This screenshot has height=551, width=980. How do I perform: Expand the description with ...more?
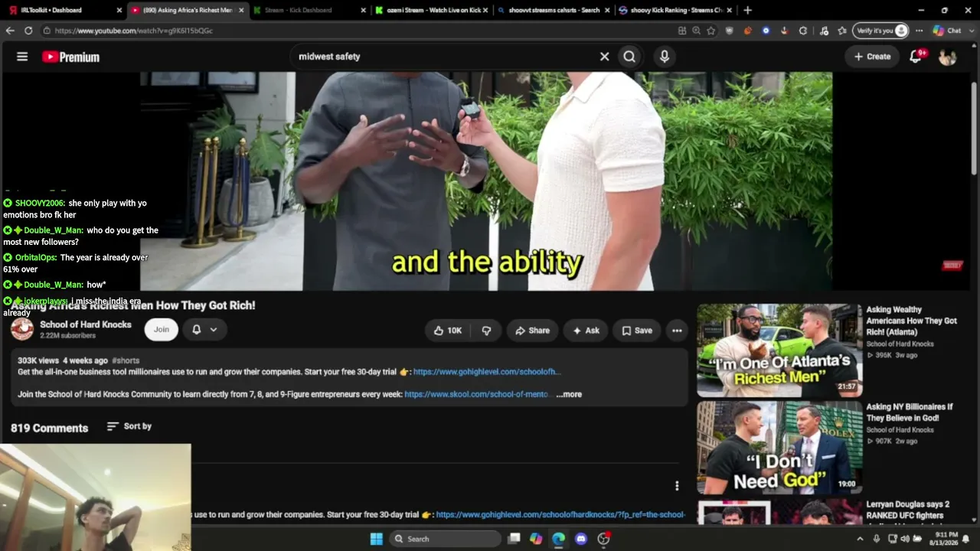click(x=569, y=394)
